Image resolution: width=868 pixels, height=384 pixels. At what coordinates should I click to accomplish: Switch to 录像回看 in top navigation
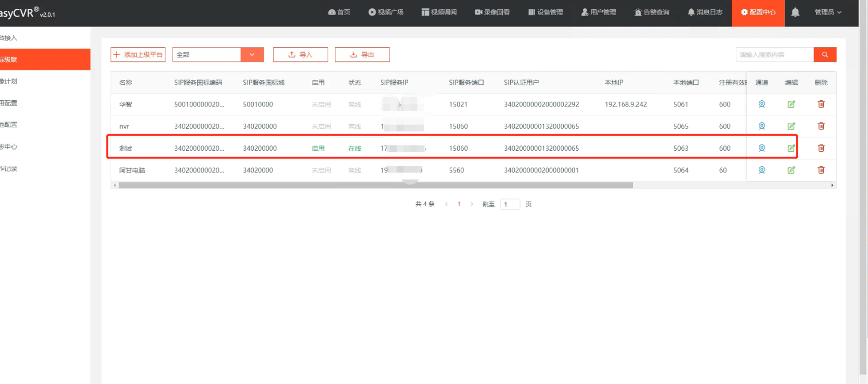pos(492,12)
